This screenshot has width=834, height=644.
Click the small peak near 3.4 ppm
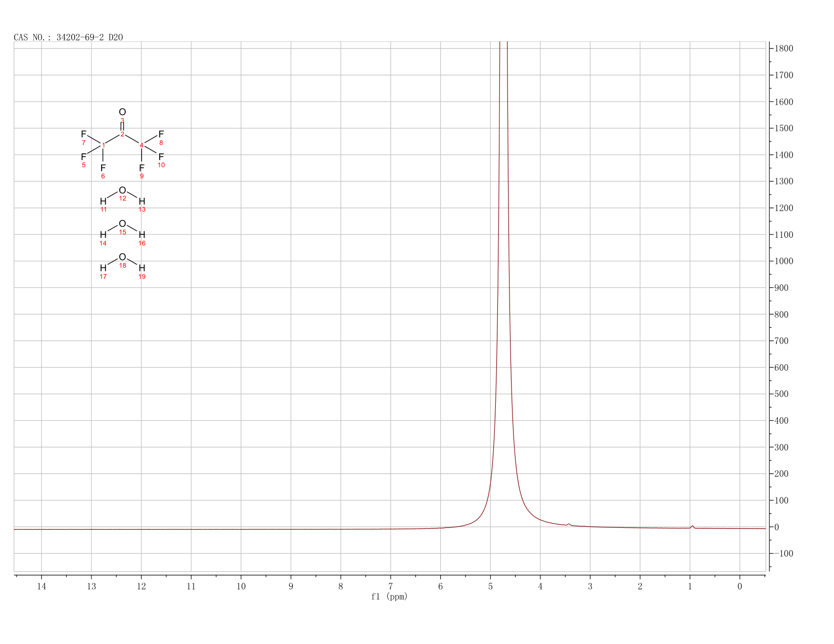click(569, 524)
